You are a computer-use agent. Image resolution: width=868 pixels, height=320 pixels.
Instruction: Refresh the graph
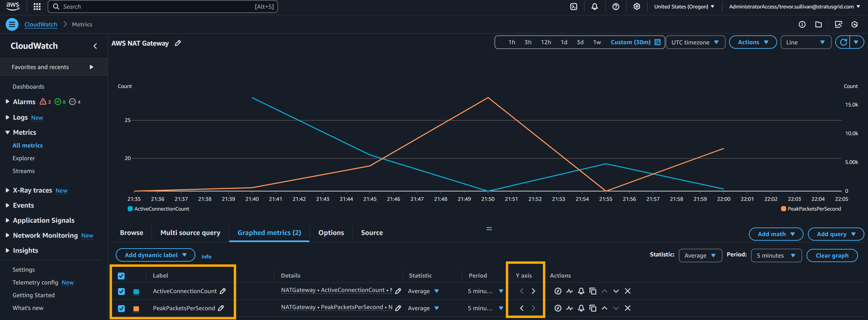(x=843, y=42)
